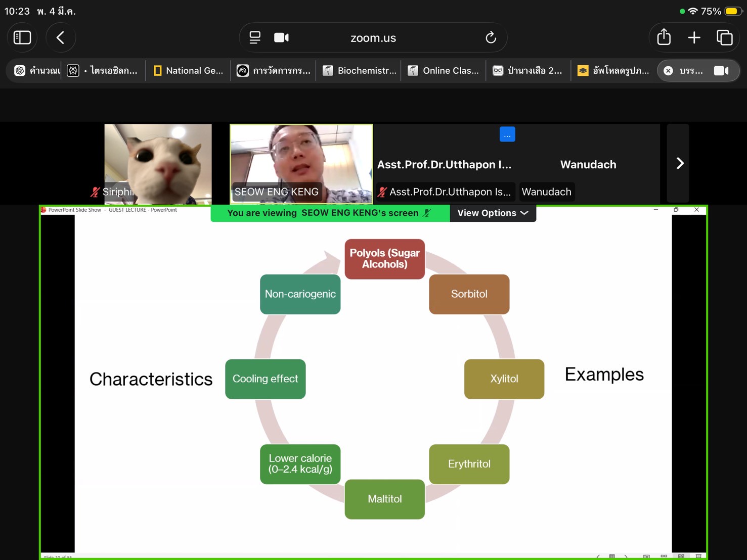Click the camera icon in address bar
Image resolution: width=747 pixels, height=560 pixels.
coord(281,38)
